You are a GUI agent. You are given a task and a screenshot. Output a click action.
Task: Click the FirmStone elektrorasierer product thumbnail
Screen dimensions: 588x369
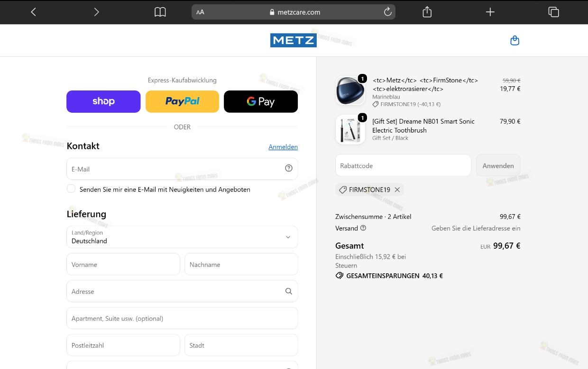[x=350, y=90]
